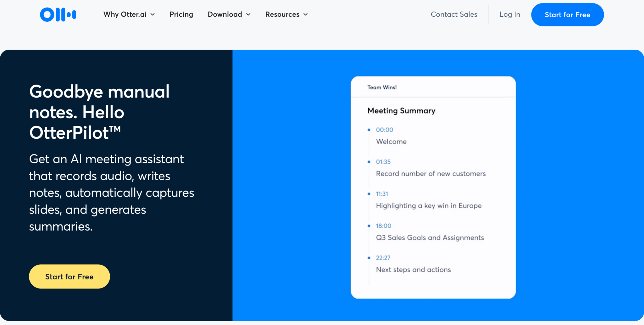Viewport: 644px width, 325px height.
Task: Click 'Next steps and actions' entry
Action: click(x=413, y=270)
